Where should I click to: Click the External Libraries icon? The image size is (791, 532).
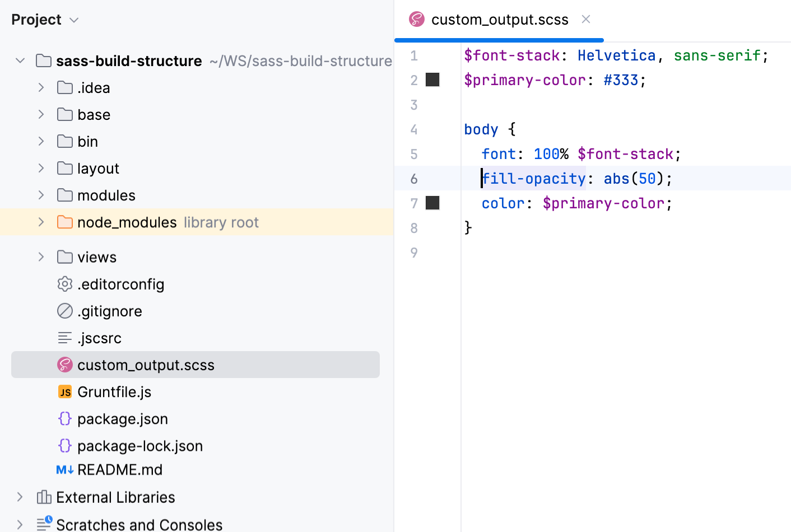pos(43,497)
